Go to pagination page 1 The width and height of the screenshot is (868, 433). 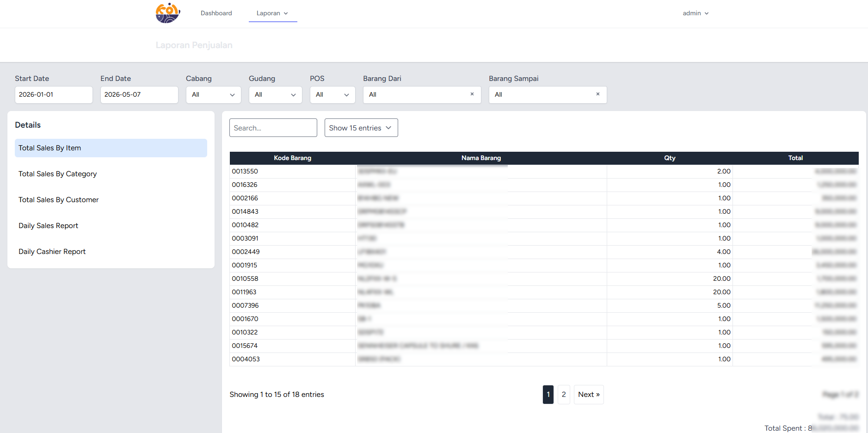pos(548,395)
